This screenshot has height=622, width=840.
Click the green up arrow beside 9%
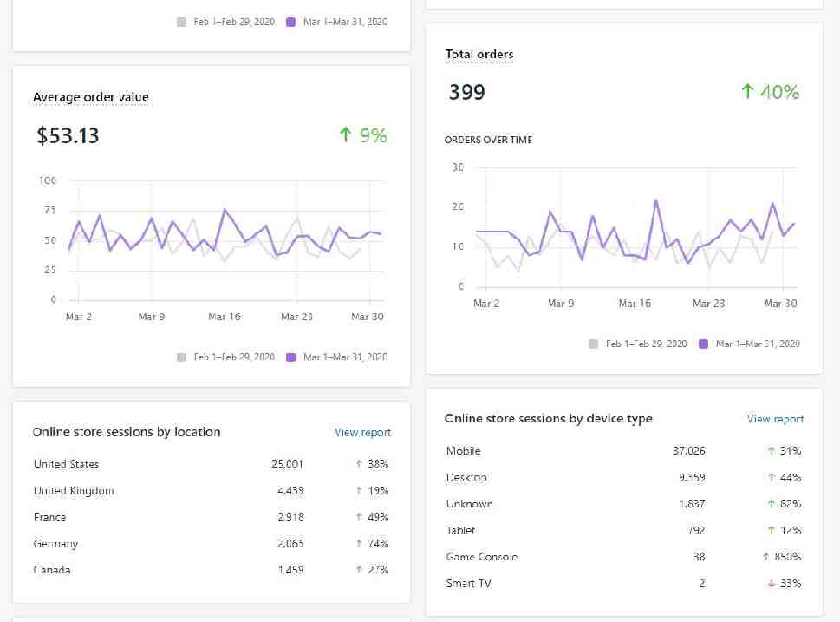point(346,134)
